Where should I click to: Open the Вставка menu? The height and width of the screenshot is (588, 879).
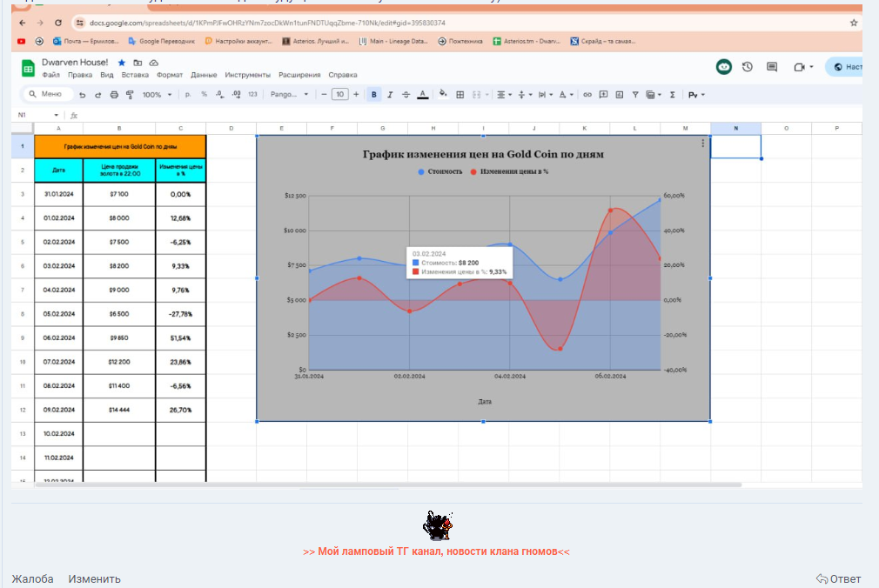click(135, 75)
